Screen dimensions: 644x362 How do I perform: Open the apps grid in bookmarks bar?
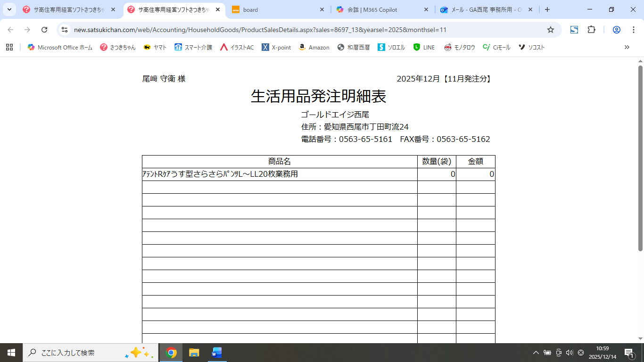[9, 47]
